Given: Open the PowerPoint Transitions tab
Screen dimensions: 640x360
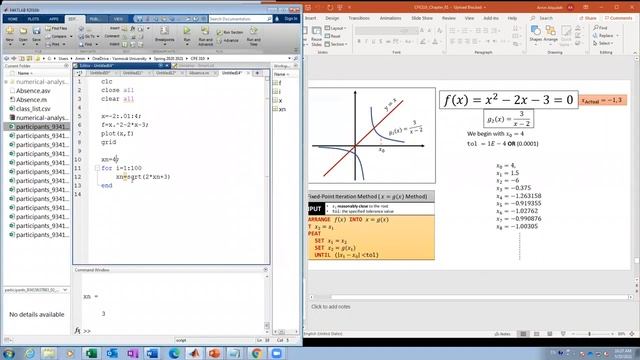Looking at the screenshot, I should click(x=359, y=18).
